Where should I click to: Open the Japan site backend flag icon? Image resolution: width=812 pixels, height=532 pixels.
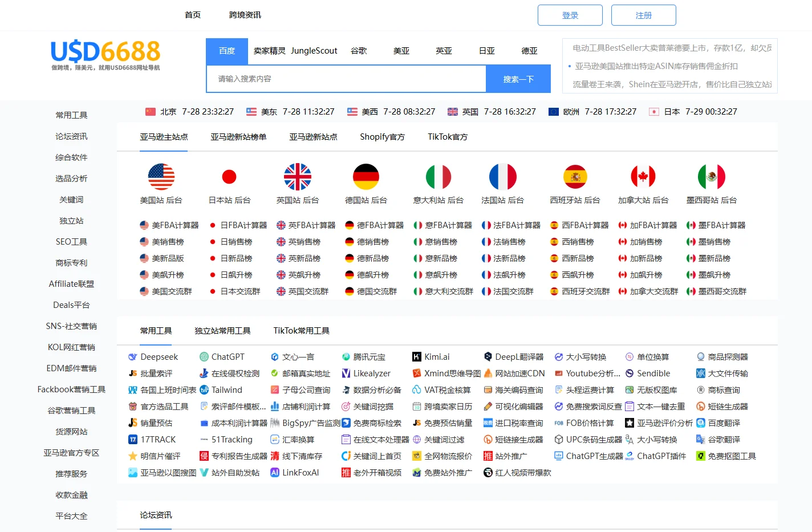(229, 177)
